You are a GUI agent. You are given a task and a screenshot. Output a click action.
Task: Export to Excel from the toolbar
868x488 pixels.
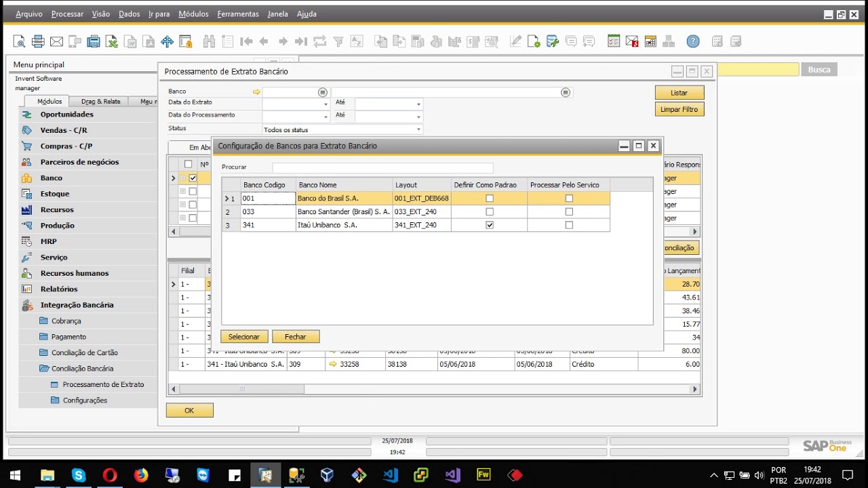click(111, 41)
